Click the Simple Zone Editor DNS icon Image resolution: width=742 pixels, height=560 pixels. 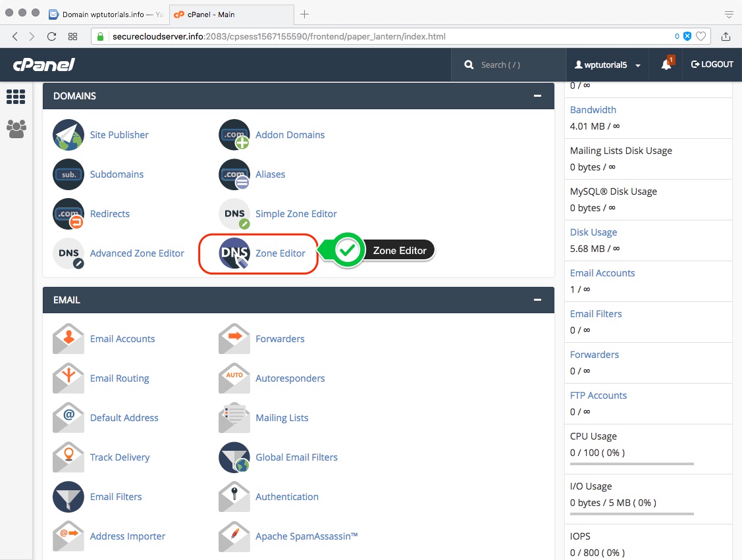pyautogui.click(x=234, y=214)
